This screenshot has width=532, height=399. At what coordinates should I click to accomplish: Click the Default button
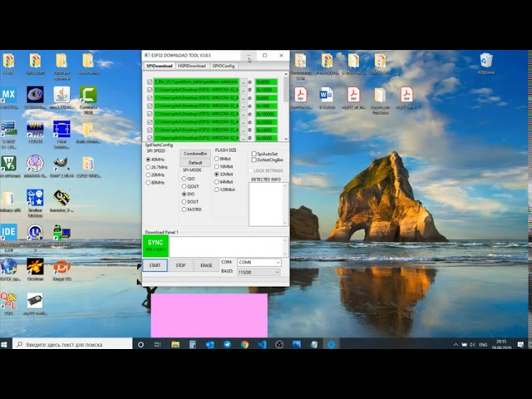195,163
